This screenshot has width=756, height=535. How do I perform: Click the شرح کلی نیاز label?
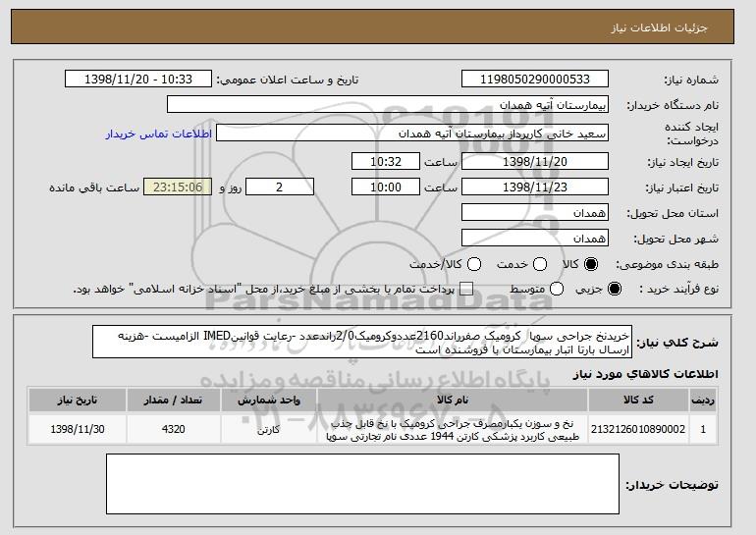677,343
